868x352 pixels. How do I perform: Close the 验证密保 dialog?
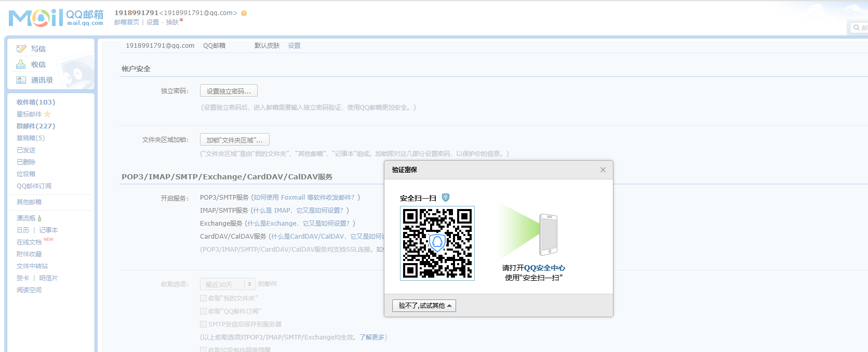(603, 170)
